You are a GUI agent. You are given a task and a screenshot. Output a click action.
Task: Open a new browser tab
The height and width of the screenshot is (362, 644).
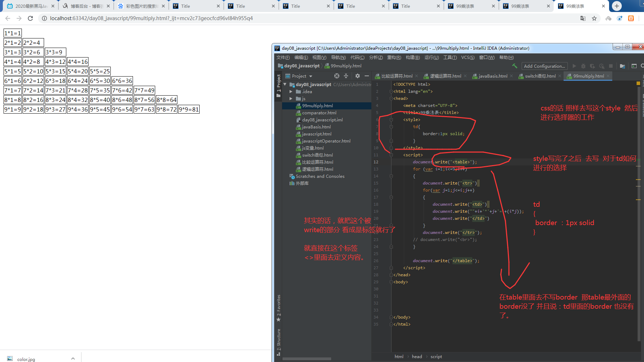click(617, 6)
